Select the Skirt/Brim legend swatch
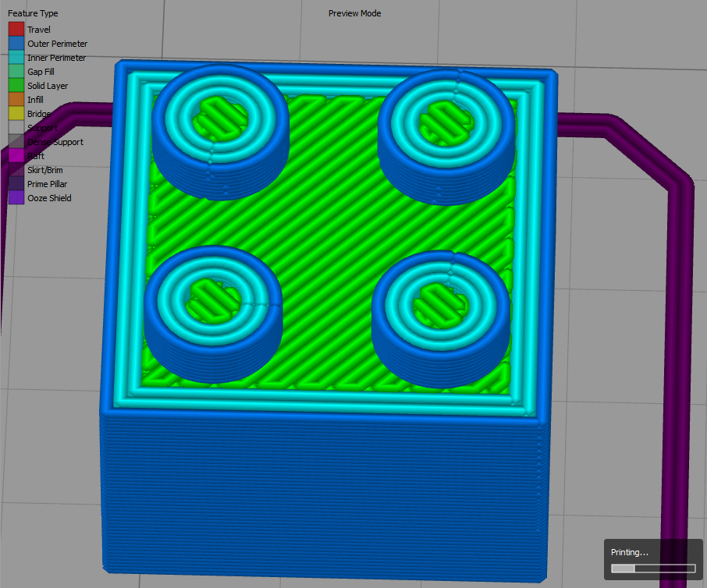 pyautogui.click(x=16, y=170)
